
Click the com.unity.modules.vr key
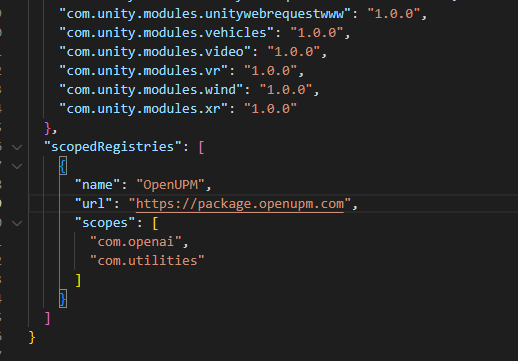pos(143,71)
